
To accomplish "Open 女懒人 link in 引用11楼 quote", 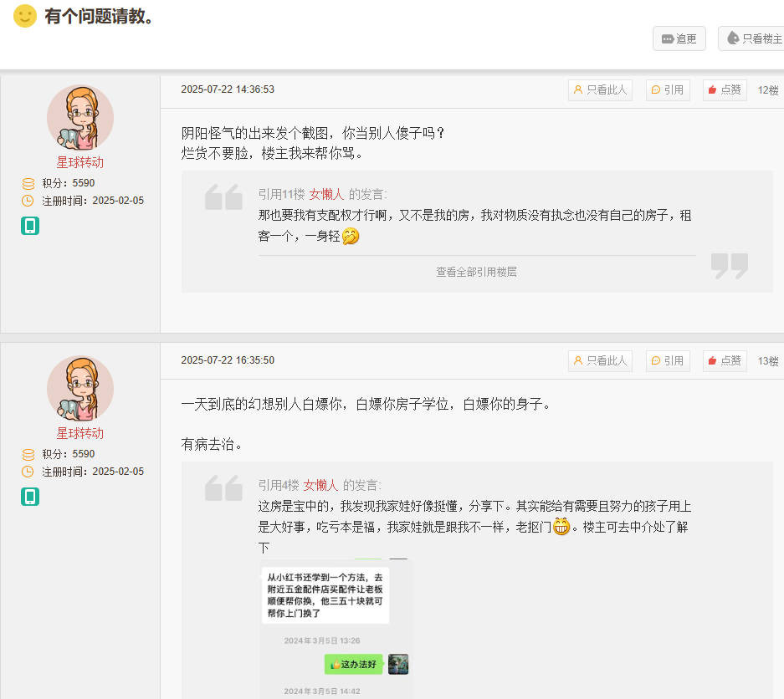I will pos(326,194).
